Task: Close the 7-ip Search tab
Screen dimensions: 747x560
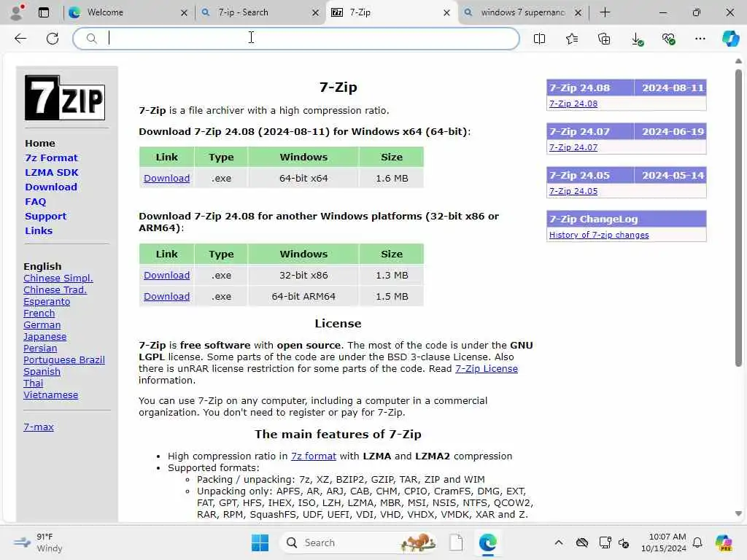Action: 315,13
